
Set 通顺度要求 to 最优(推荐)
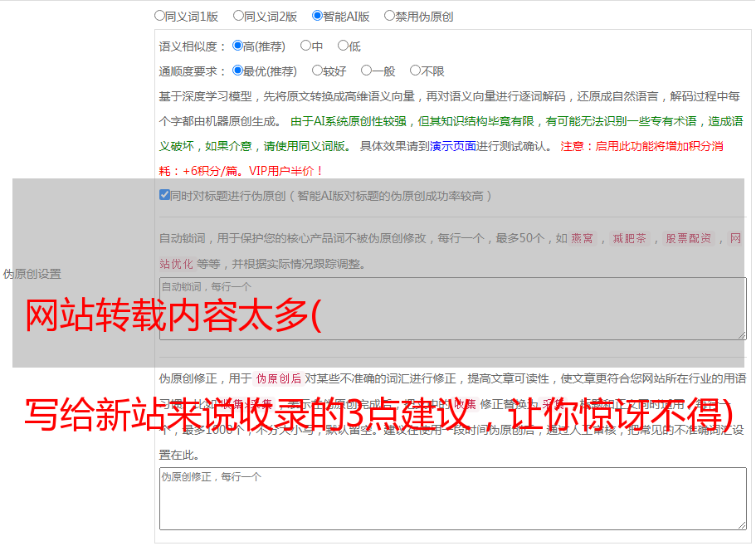pyautogui.click(x=237, y=71)
